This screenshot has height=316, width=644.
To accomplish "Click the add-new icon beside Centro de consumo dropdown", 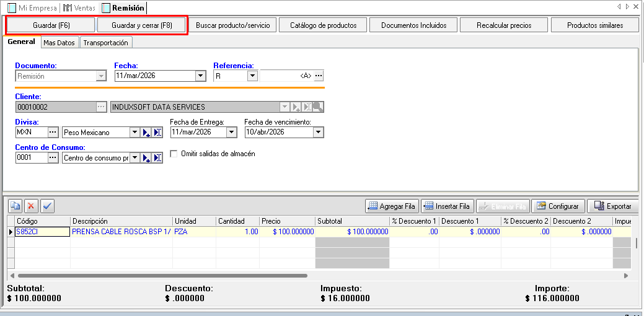I will point(146,158).
